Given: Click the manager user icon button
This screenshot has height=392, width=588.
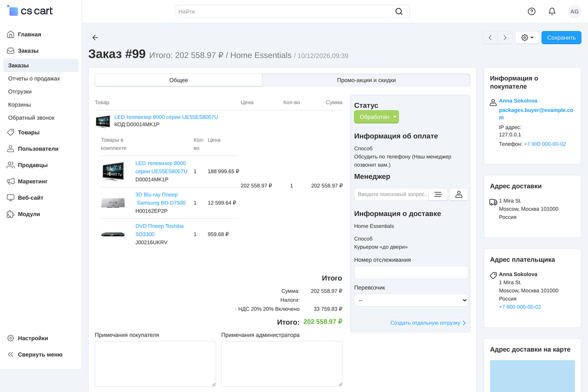Looking at the screenshot, I should (x=459, y=195).
